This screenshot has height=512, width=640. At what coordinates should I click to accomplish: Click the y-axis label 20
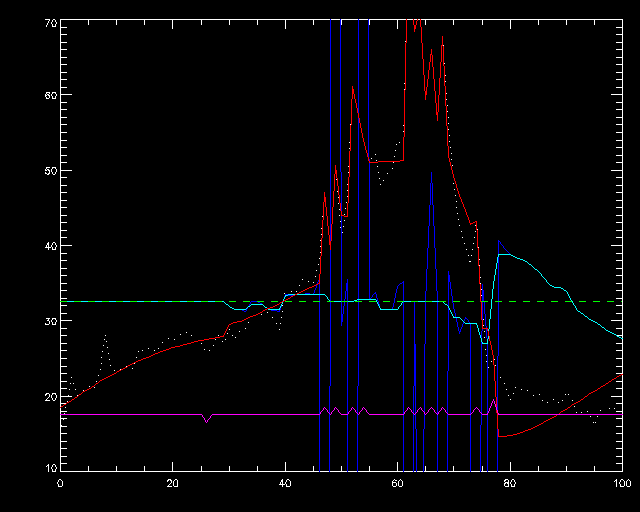tap(51, 396)
